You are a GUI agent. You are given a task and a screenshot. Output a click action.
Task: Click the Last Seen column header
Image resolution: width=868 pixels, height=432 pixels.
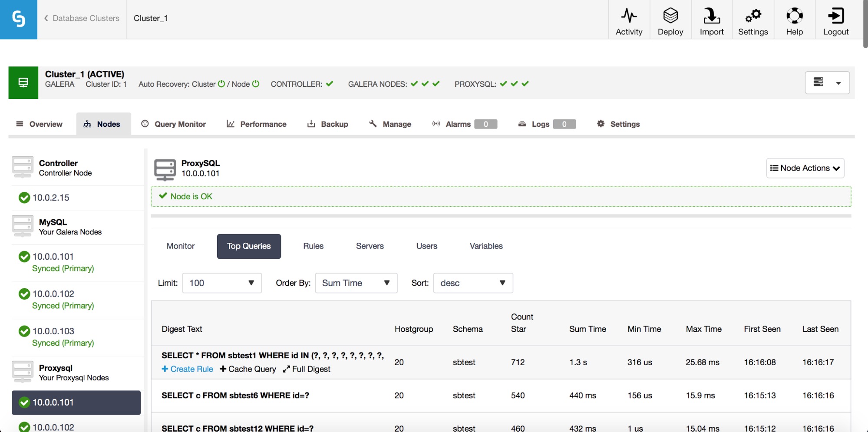820,329
